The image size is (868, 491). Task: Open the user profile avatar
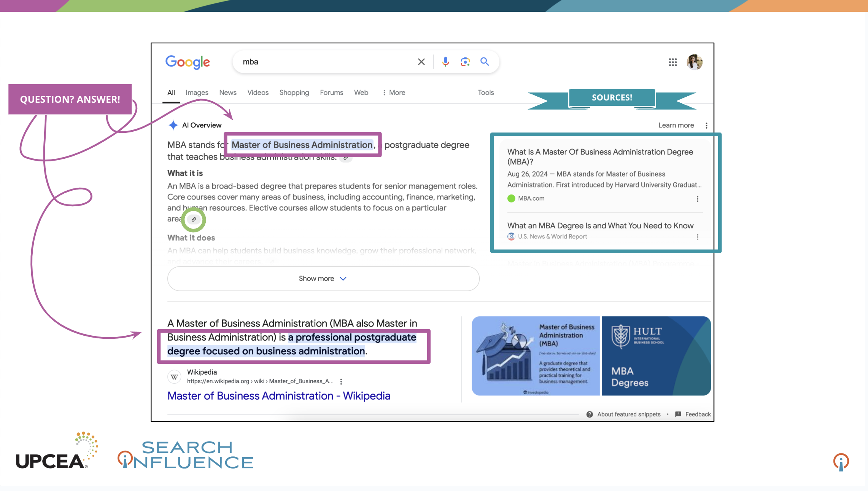tap(694, 62)
